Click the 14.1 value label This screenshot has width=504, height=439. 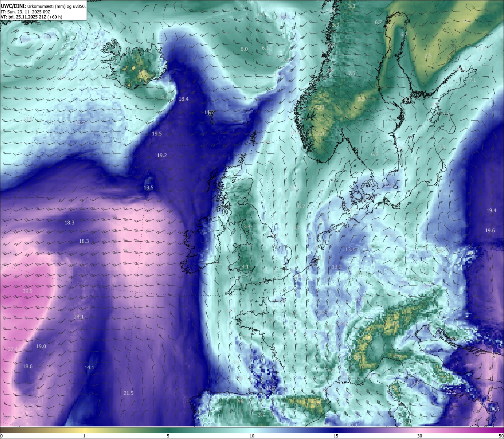[x=89, y=368]
